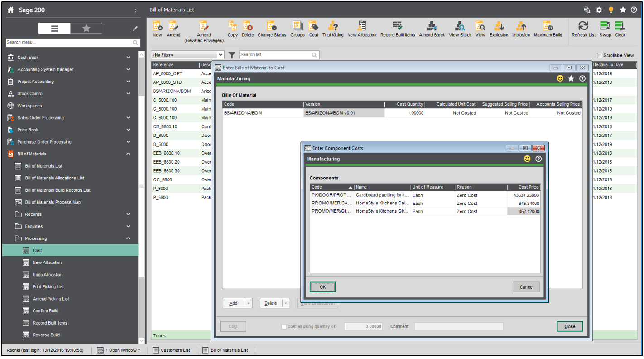Click the Swap toolbar icon
Viewport: 644px width, 359px height.
pos(605,29)
